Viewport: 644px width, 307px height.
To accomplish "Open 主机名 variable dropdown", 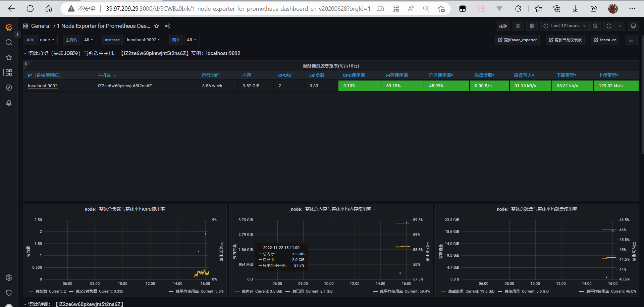I will [89, 40].
